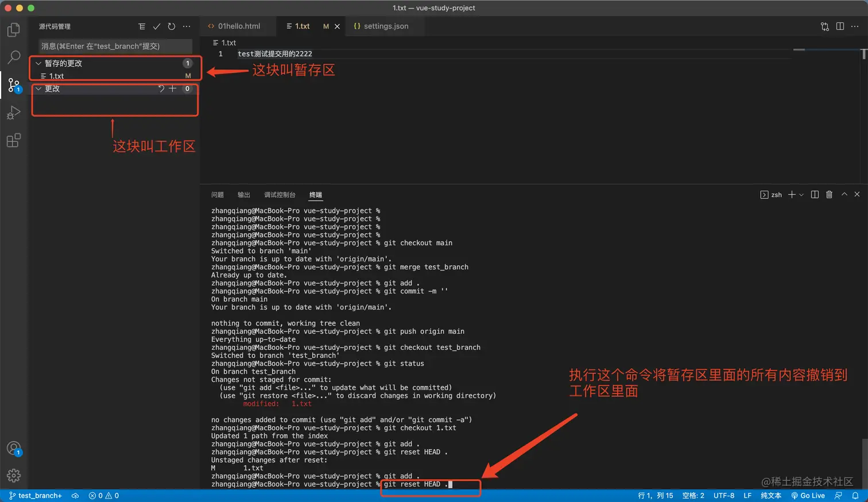Collapse the 更改 section
Screen dimensions: 868x502
[x=38, y=88]
